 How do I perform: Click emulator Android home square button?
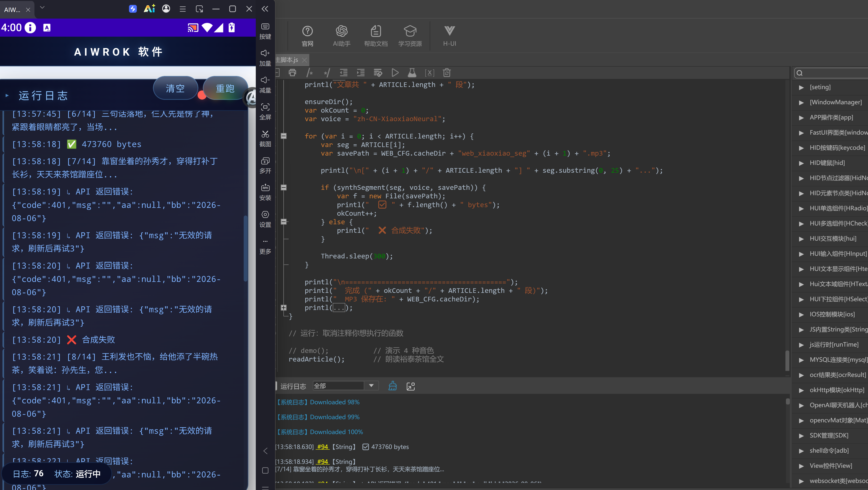pyautogui.click(x=265, y=470)
